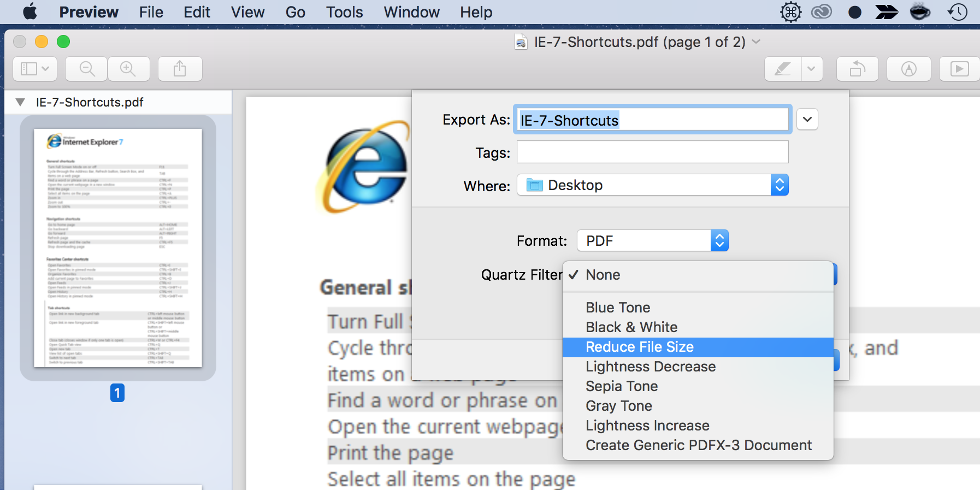
Task: Click the Tags input field
Action: (653, 152)
